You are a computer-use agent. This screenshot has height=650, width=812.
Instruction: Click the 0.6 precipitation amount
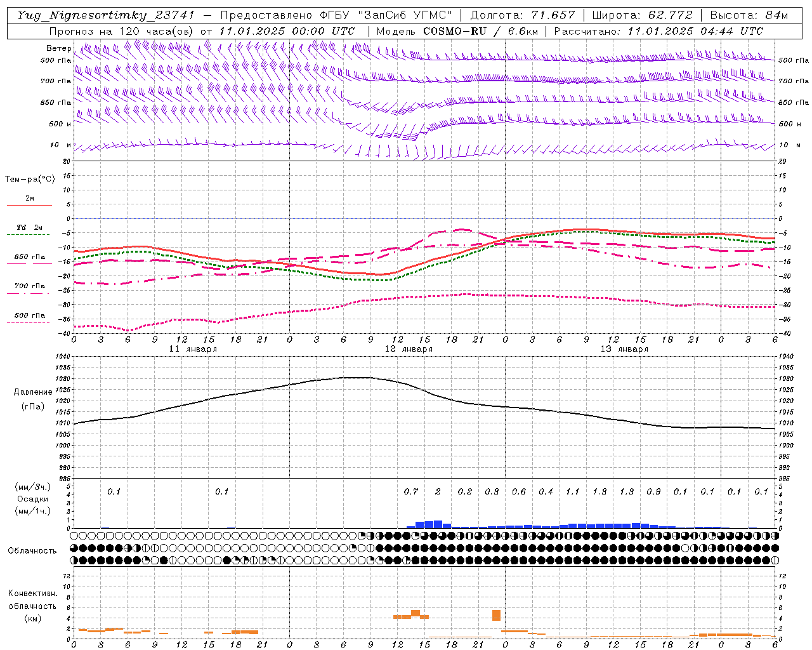pos(519,492)
